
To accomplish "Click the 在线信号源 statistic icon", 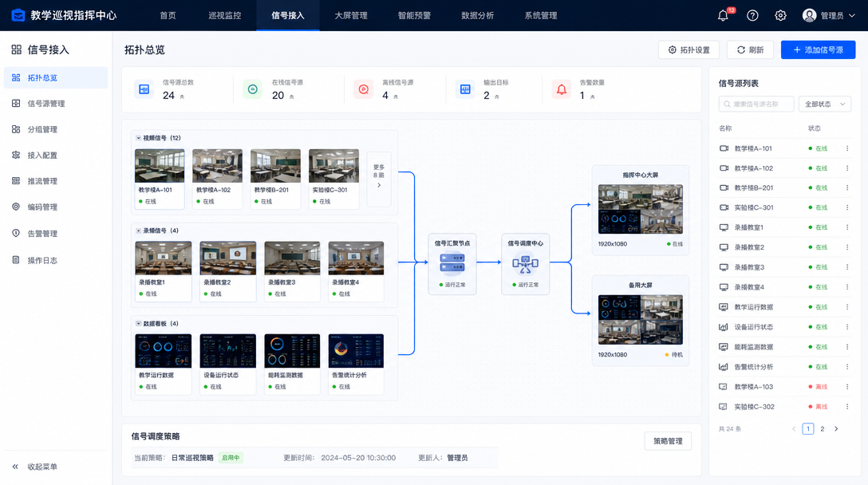I will coord(252,89).
